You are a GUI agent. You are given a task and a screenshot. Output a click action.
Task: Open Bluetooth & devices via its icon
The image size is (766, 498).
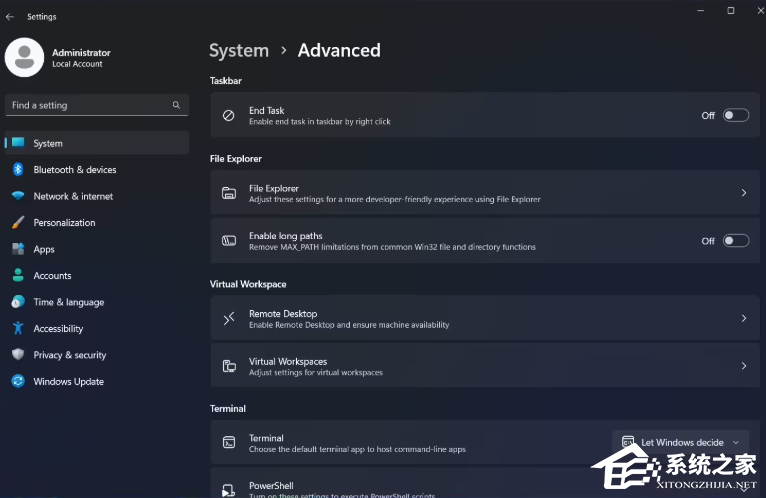point(18,170)
